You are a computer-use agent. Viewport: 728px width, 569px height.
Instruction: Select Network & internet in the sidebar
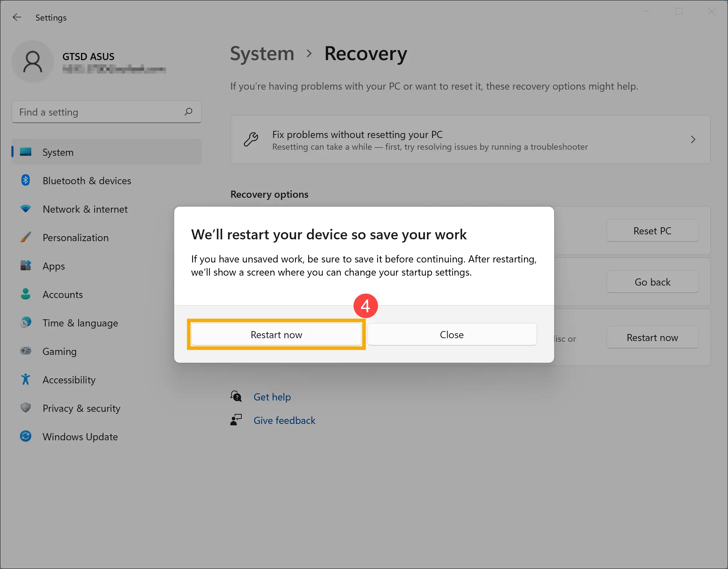click(85, 209)
